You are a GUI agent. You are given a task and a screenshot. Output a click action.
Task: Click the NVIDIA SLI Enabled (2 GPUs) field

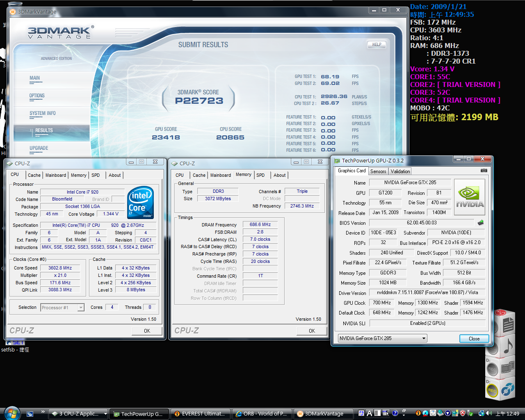(427, 323)
